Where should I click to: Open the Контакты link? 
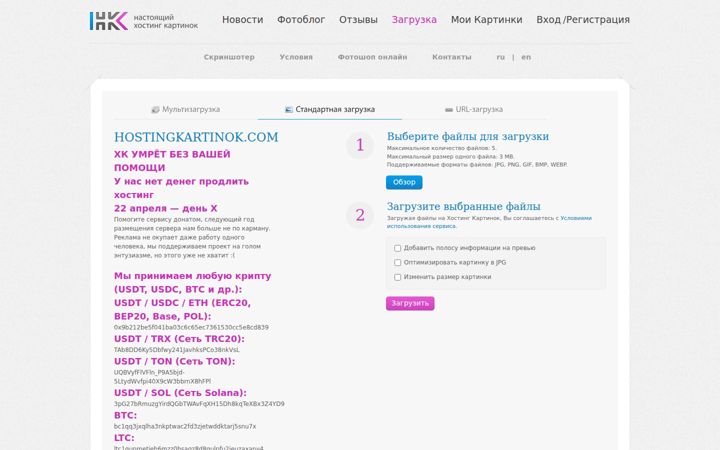[452, 57]
